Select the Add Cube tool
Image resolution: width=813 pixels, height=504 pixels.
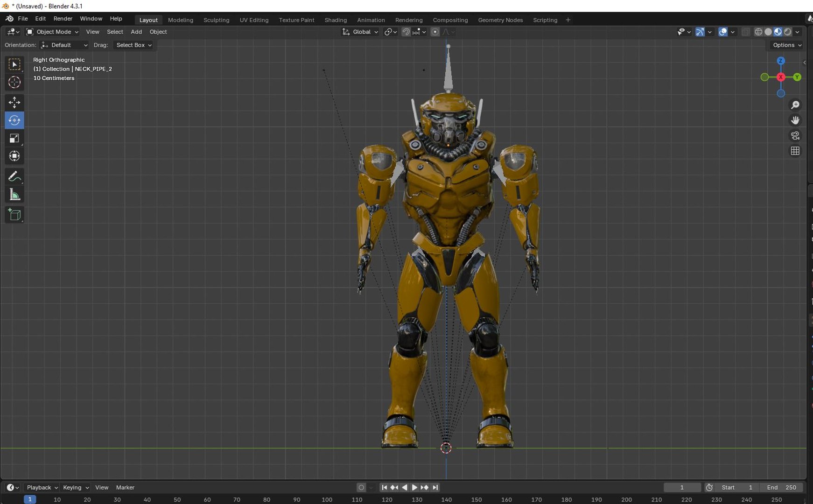[x=14, y=215]
